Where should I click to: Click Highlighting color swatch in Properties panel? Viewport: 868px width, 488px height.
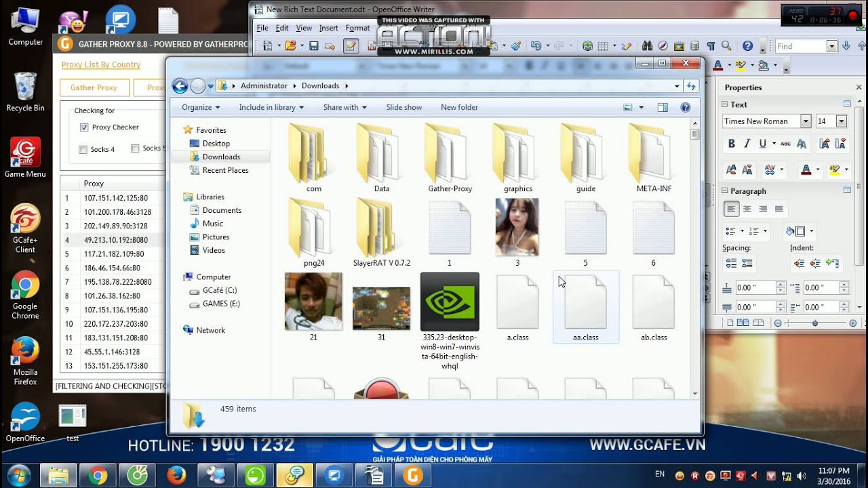tap(834, 169)
